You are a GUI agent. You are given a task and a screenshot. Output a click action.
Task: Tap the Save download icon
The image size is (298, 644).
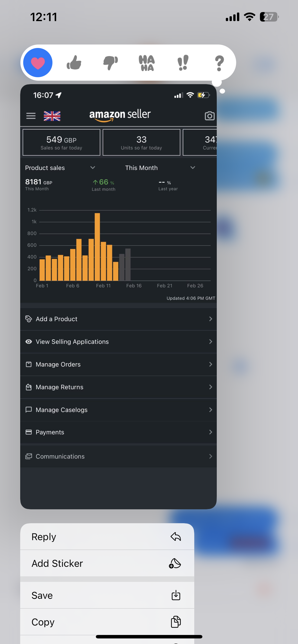pyautogui.click(x=176, y=595)
